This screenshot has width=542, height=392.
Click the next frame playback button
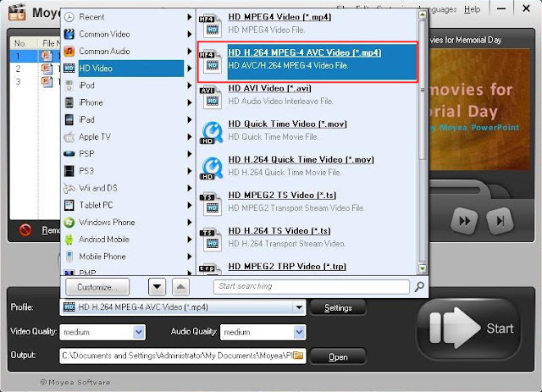[500, 220]
